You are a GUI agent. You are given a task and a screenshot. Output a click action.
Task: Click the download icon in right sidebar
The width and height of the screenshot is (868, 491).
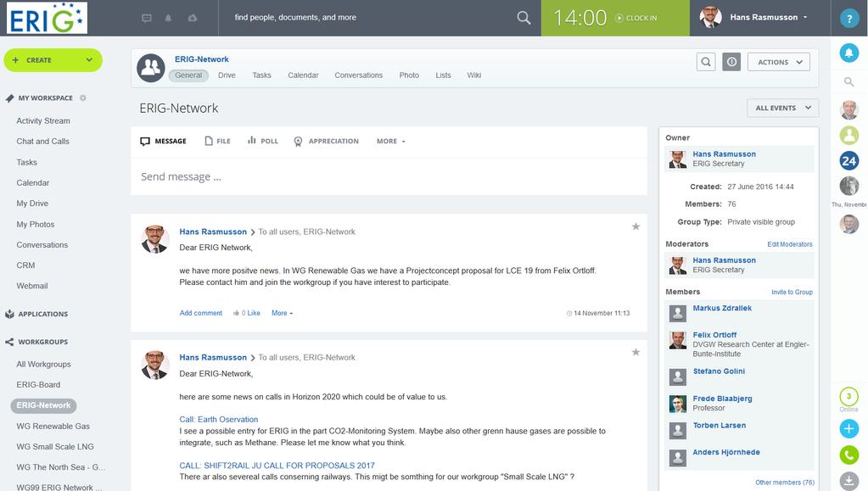(x=849, y=481)
